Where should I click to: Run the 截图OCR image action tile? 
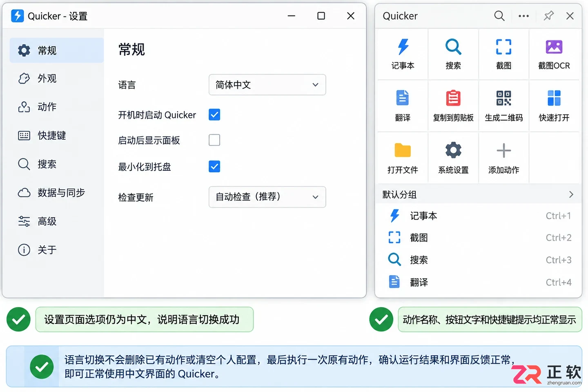[554, 54]
